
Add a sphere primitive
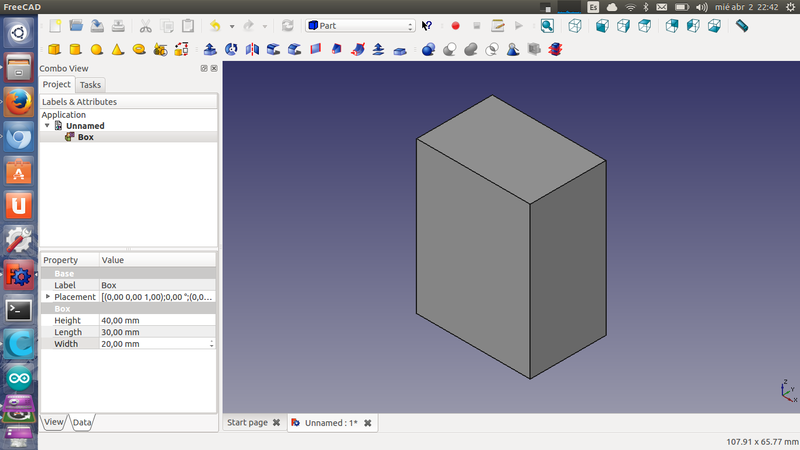tap(97, 48)
